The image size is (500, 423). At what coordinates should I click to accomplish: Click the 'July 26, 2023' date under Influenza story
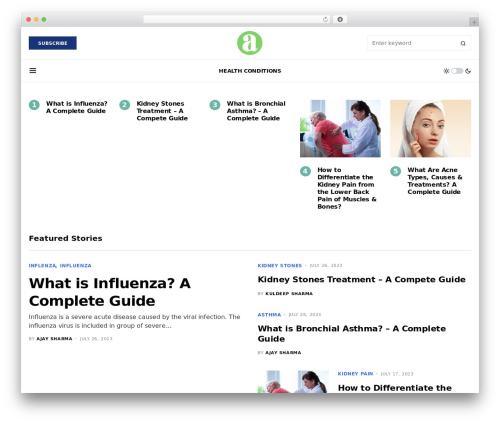click(x=96, y=339)
